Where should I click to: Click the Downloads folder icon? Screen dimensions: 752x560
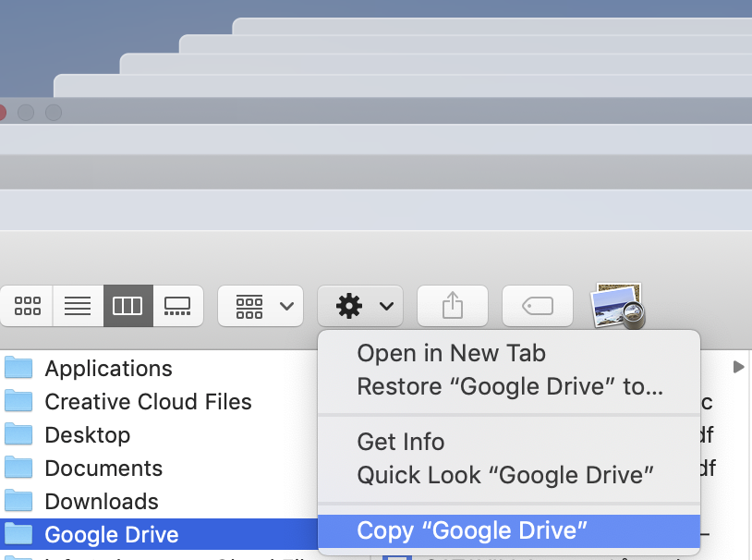tap(18, 501)
